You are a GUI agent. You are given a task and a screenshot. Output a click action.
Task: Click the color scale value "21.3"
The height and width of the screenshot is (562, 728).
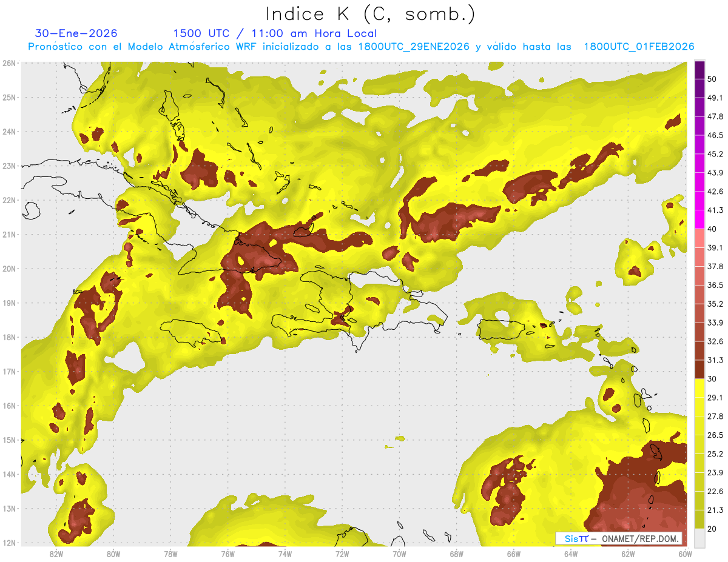coord(715,510)
